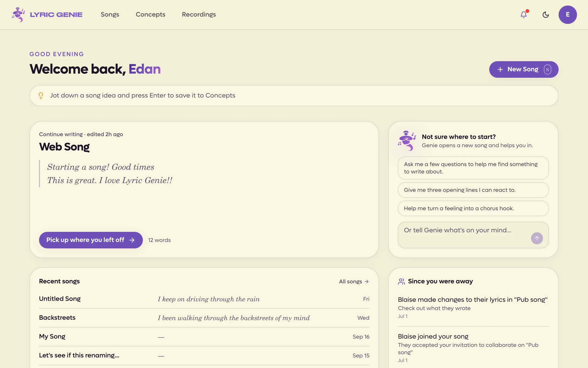Click the Web Song lyrics preview text

110,173
